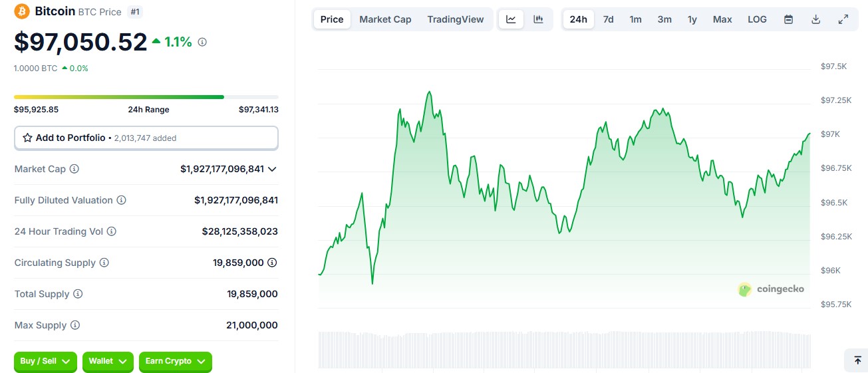The image size is (868, 373).
Task: Click the orange Bitcoin logo icon
Action: click(22, 11)
